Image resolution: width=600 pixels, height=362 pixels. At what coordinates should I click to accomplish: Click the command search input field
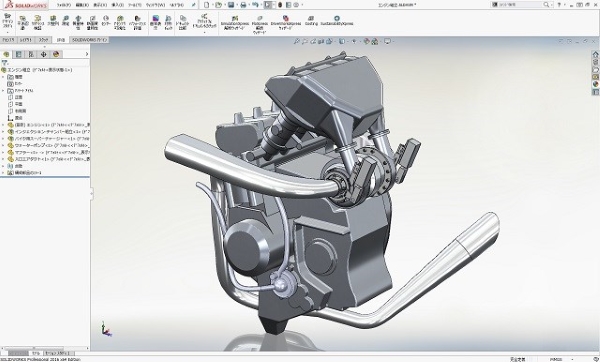(x=520, y=5)
